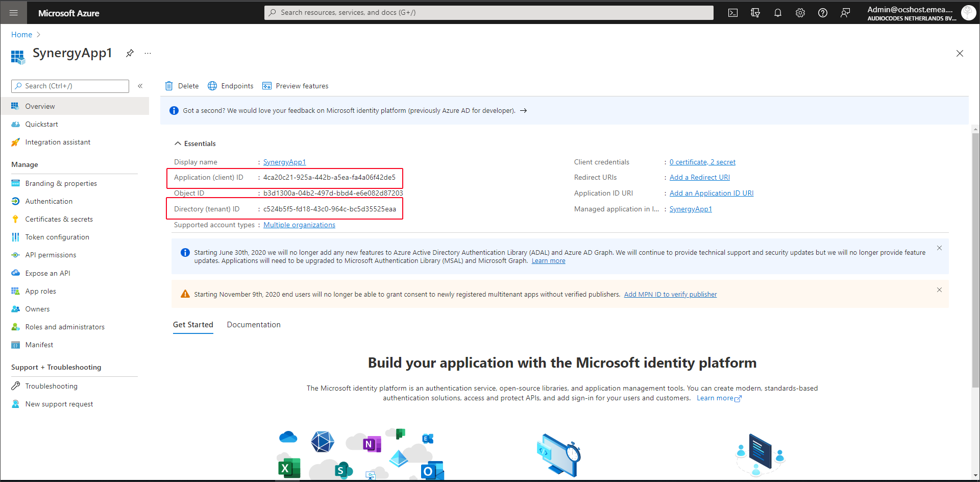Click Add MPN ID to verify publisher
Image resolution: width=980 pixels, height=482 pixels.
point(670,295)
